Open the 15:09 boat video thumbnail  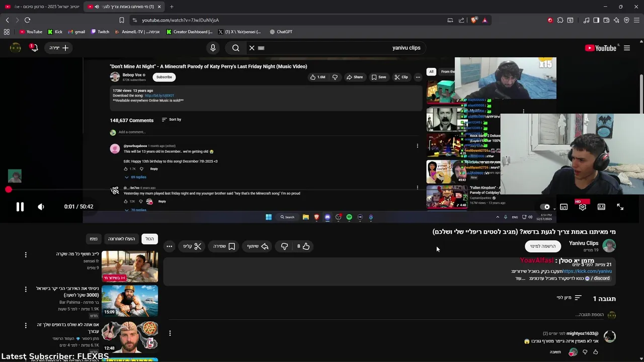pos(130,301)
